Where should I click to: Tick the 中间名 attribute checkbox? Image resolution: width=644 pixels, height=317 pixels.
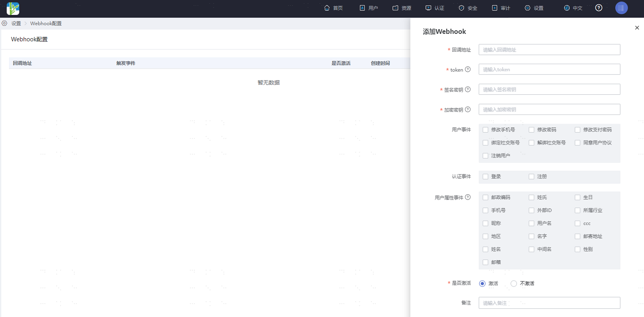click(532, 249)
